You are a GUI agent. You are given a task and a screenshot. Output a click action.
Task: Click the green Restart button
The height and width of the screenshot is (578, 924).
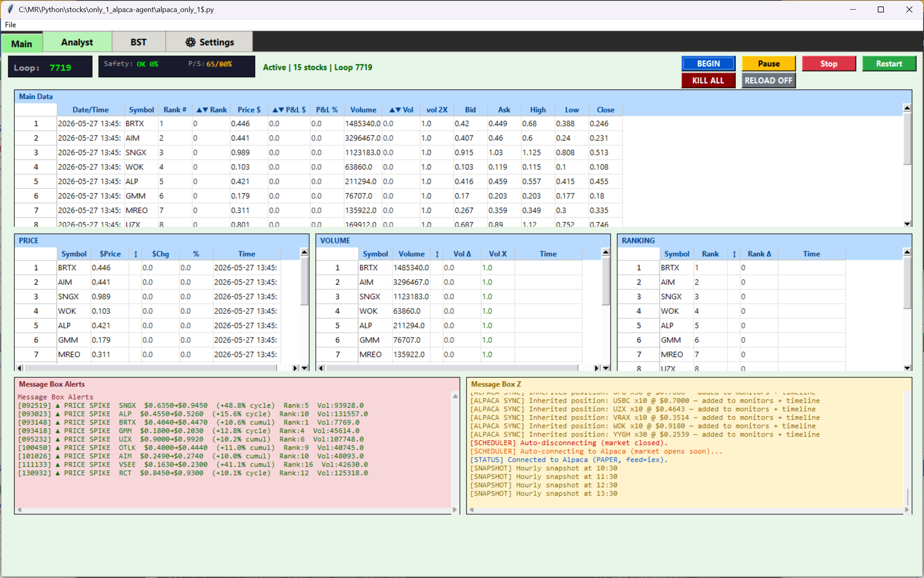pyautogui.click(x=889, y=64)
